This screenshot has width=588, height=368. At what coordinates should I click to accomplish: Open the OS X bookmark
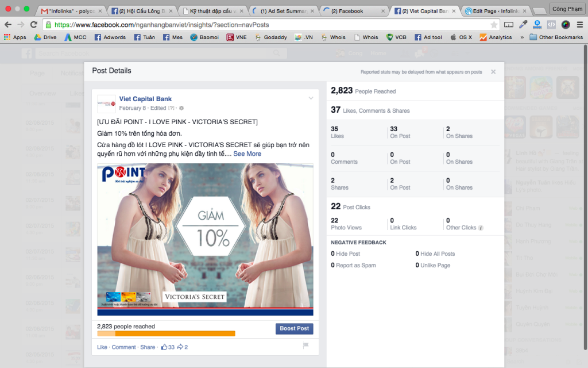pos(461,37)
